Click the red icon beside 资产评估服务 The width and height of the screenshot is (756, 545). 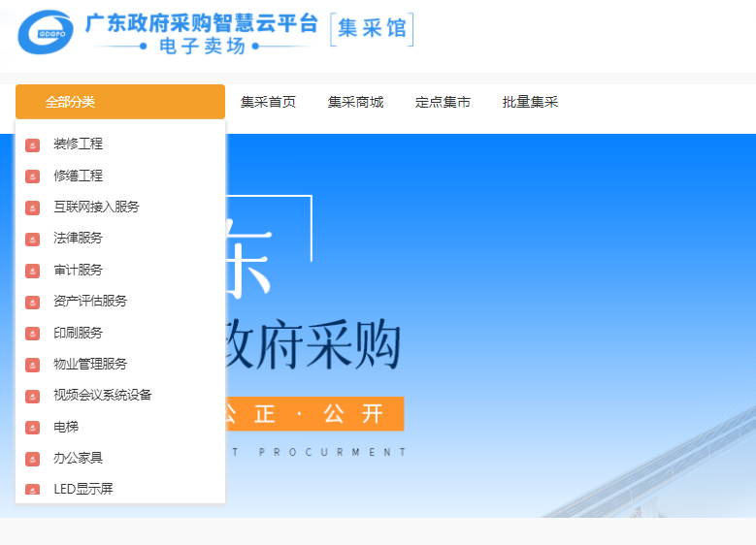32,303
